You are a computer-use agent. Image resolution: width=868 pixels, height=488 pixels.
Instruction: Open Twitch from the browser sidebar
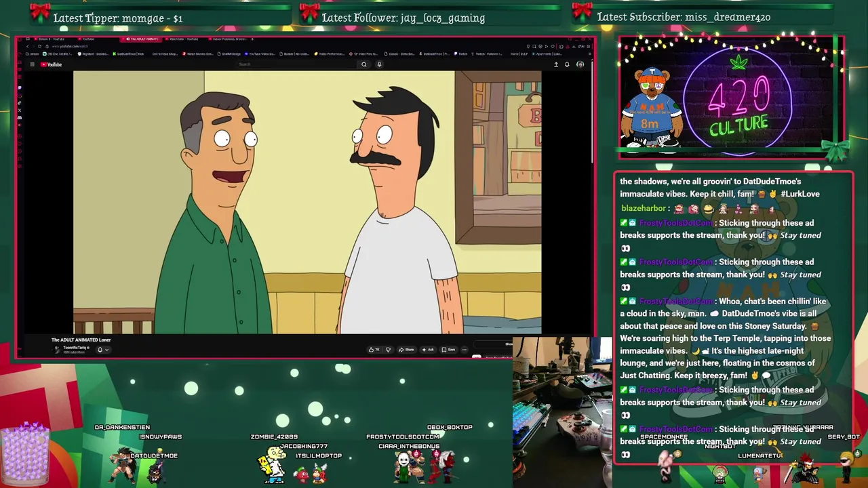20,87
